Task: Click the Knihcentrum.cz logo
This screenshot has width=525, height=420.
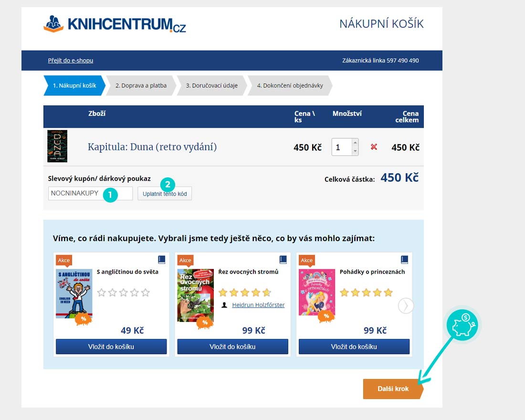Action: [x=115, y=24]
